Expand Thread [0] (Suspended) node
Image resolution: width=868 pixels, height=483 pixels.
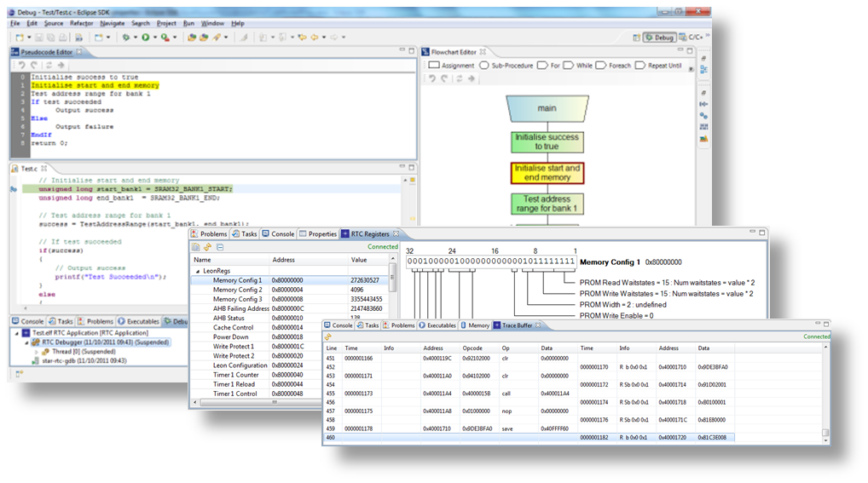(36, 351)
